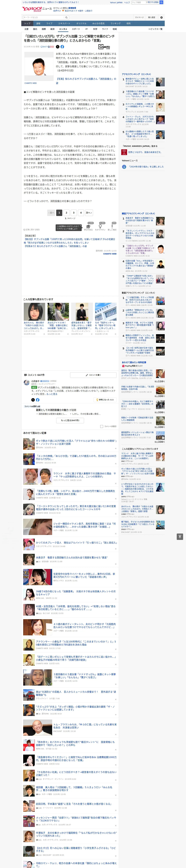Open the 【第2回】ザブングル加藤 related article link

pos(69,241)
